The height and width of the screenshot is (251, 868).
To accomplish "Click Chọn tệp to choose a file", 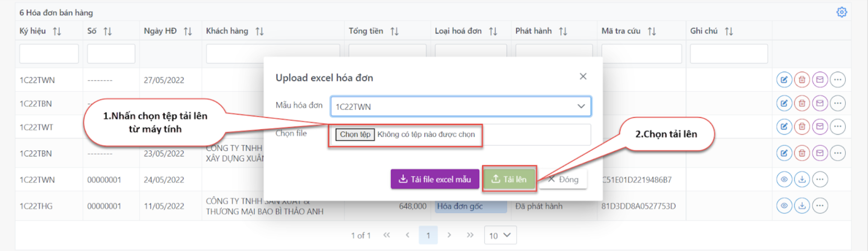I will [355, 134].
